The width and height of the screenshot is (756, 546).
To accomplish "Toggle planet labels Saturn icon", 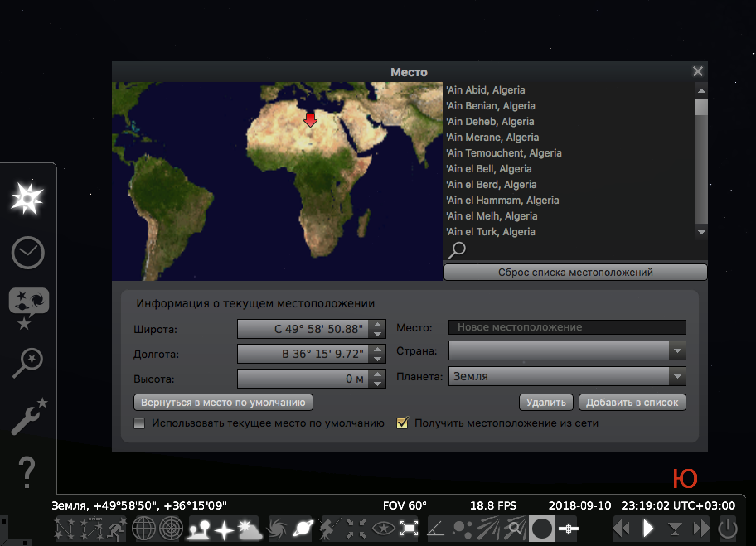I will (303, 529).
